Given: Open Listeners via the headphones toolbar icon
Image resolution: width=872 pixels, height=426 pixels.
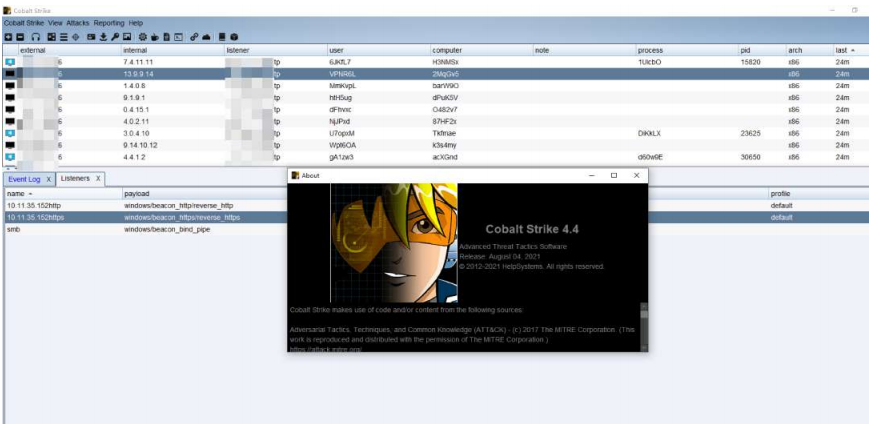Looking at the screenshot, I should tap(36, 37).
